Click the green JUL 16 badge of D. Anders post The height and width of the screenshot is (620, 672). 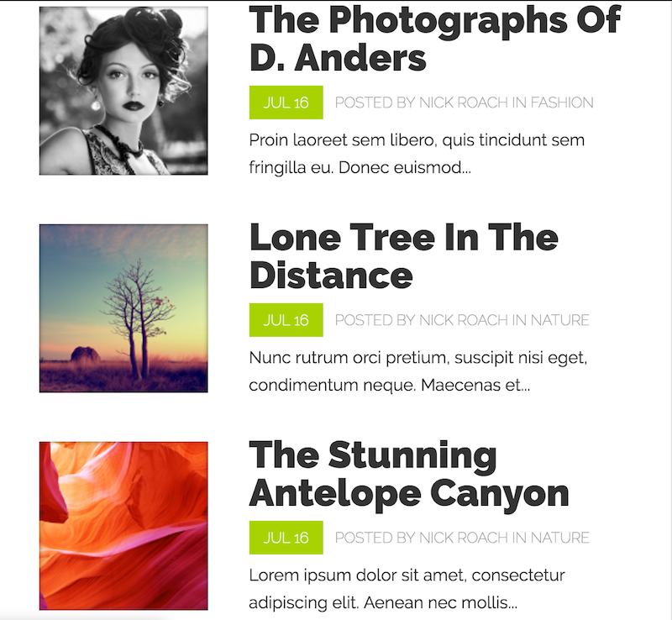point(286,102)
